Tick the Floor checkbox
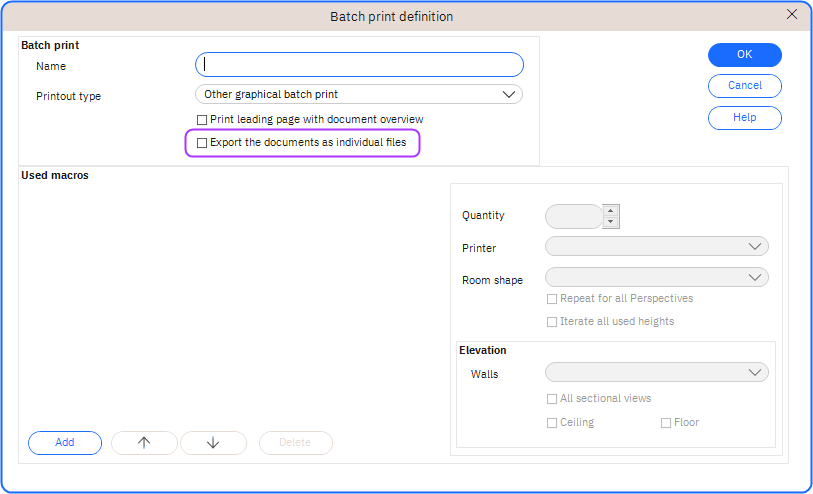The image size is (813, 494). [x=666, y=422]
